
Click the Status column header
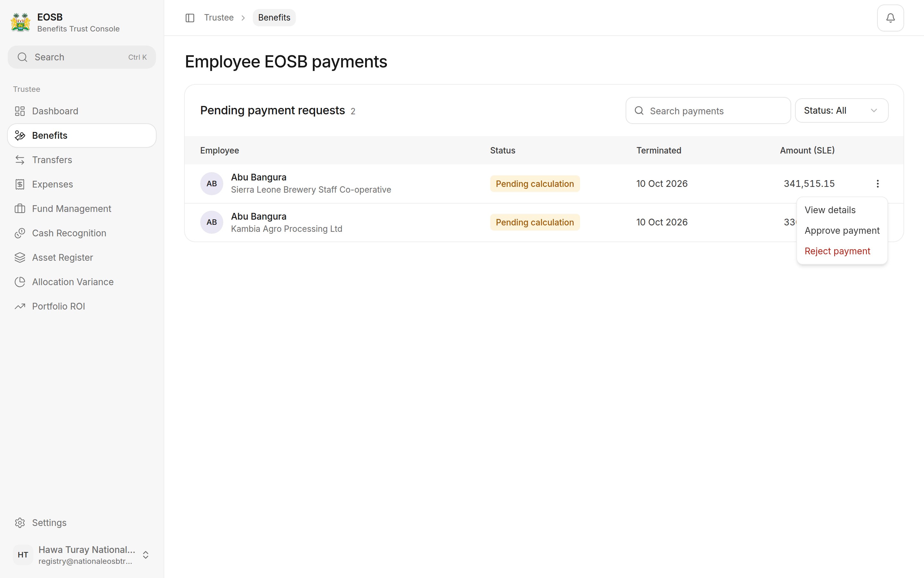coord(502,151)
